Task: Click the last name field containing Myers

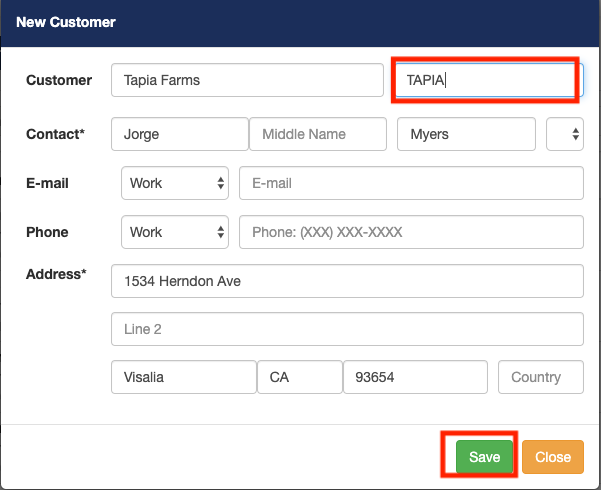Action: [467, 134]
